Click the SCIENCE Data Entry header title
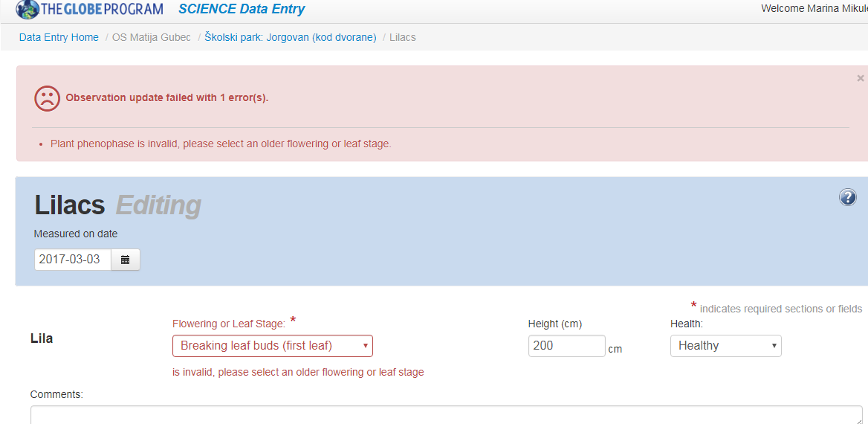This screenshot has height=424, width=868. pos(242,10)
